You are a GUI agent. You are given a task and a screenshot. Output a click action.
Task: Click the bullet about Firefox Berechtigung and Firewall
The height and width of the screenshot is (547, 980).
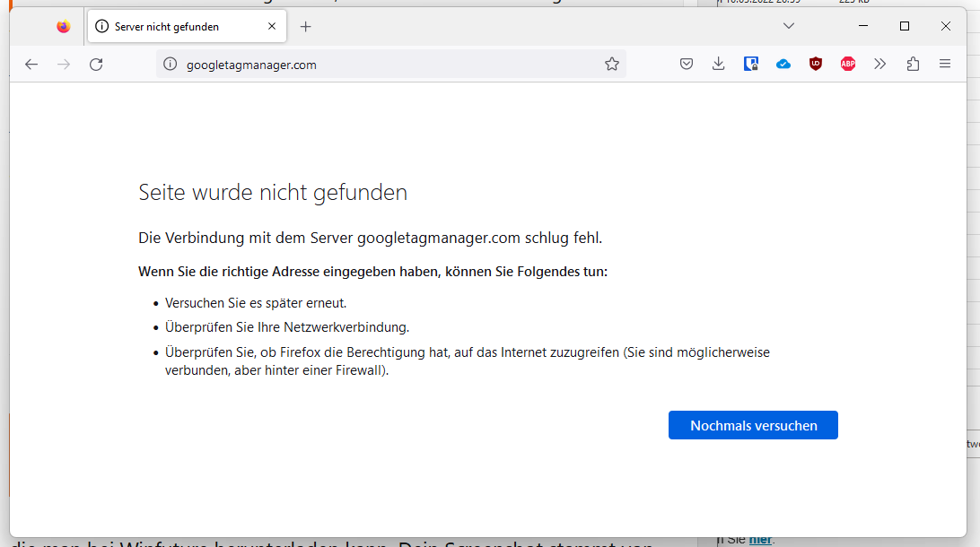(x=468, y=360)
